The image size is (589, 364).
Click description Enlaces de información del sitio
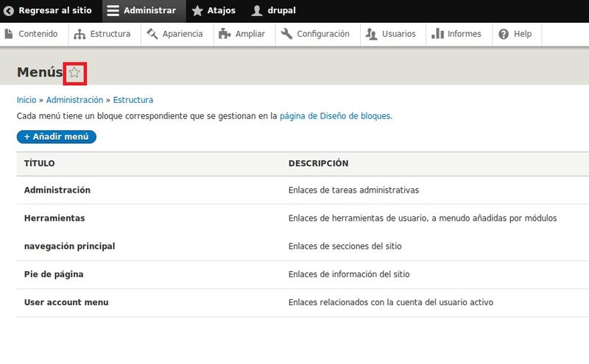tap(349, 274)
